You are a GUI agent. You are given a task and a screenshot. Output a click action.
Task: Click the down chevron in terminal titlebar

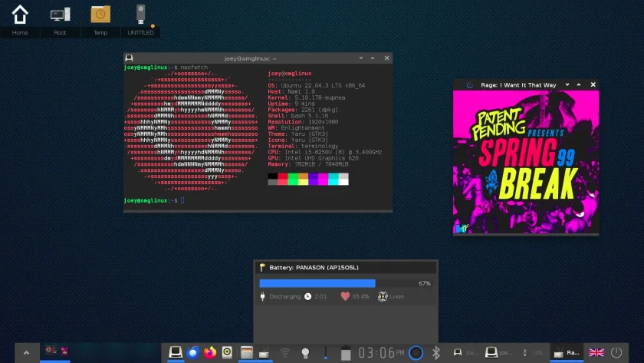(x=361, y=58)
